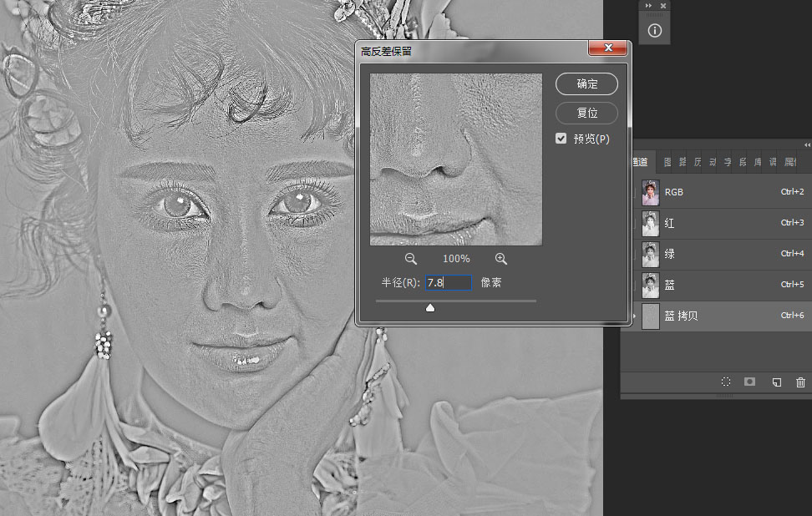Screen dimensions: 812x516
Task: Switch to the 路 paths tab
Action: pyautogui.click(x=683, y=162)
